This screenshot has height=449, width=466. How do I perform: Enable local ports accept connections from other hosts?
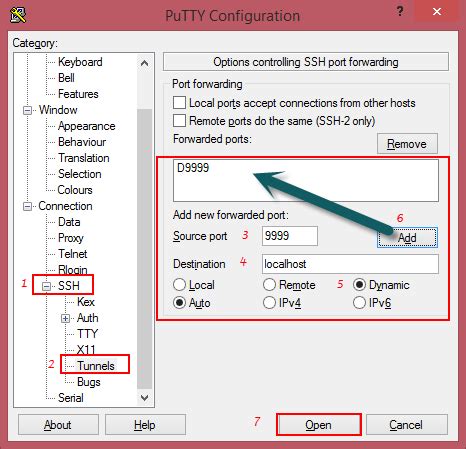pos(179,103)
